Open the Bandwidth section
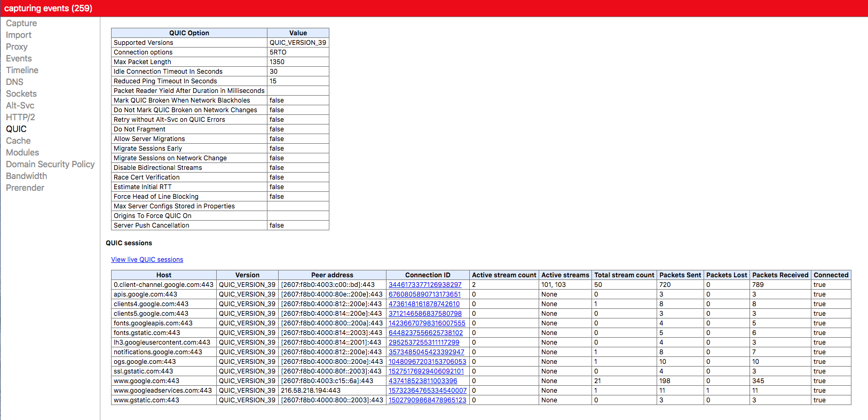This screenshot has height=420, width=868. pyautogui.click(x=26, y=176)
